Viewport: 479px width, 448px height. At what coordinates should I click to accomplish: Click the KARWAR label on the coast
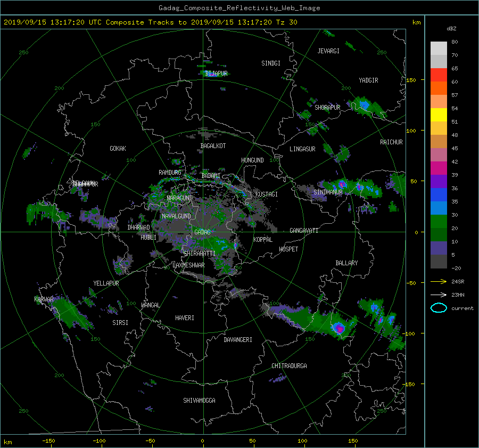point(44,299)
